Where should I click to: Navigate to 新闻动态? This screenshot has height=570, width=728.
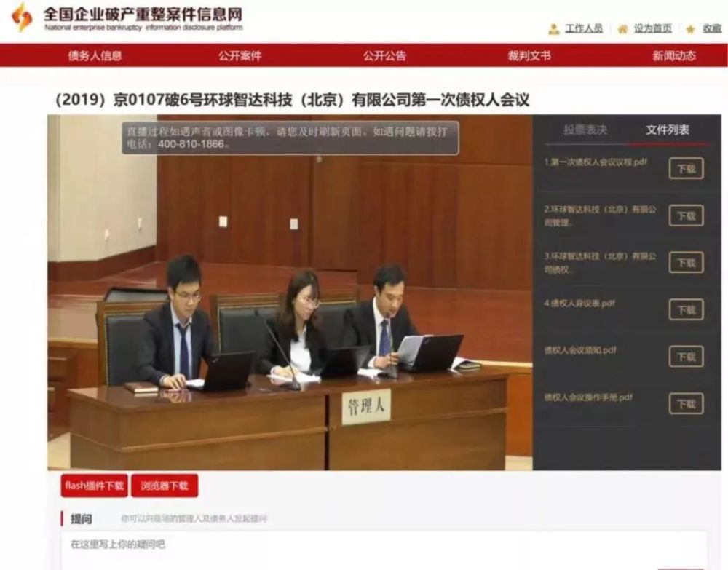(x=674, y=56)
